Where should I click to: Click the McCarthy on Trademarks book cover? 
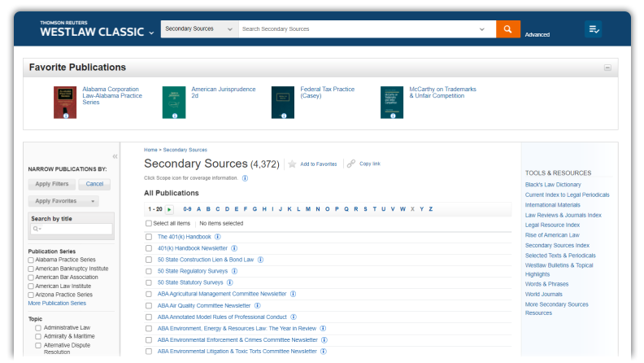coord(392,103)
